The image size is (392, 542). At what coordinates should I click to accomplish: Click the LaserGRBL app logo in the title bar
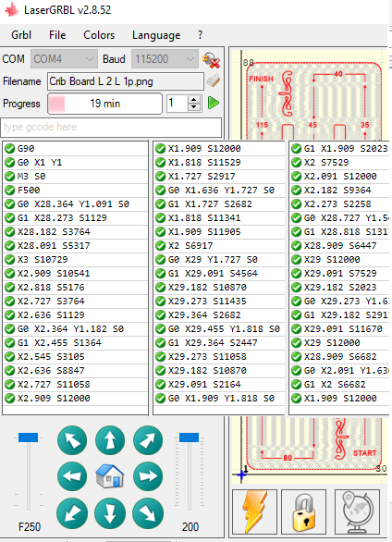click(12, 10)
